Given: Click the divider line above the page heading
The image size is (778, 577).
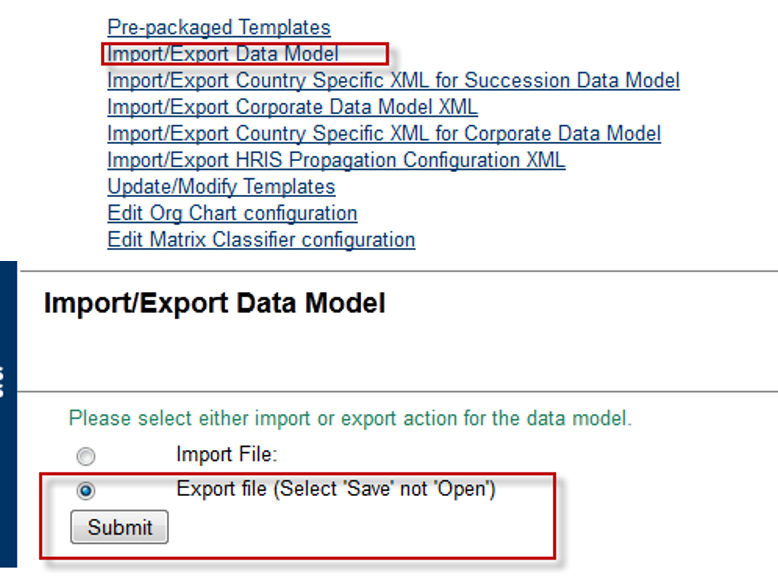Looking at the screenshot, I should (x=399, y=271).
